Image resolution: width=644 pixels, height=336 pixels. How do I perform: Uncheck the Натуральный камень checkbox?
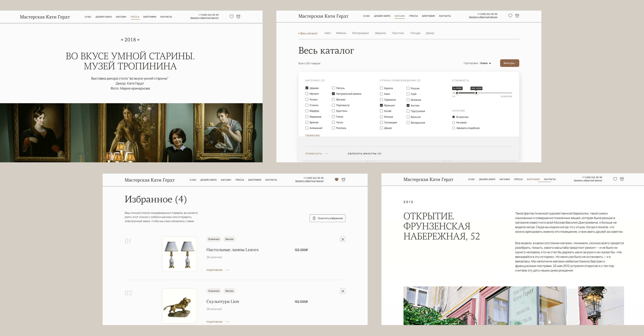333,94
